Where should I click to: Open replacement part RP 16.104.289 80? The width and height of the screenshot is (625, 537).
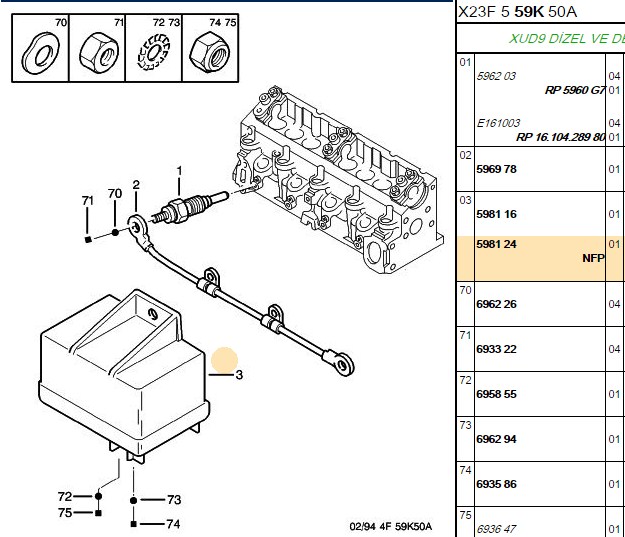pyautogui.click(x=561, y=137)
